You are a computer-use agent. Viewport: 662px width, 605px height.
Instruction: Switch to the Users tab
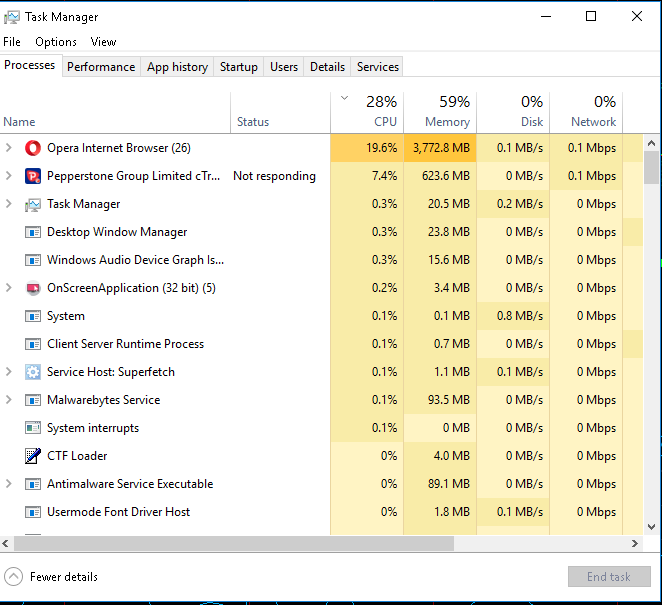coord(284,67)
